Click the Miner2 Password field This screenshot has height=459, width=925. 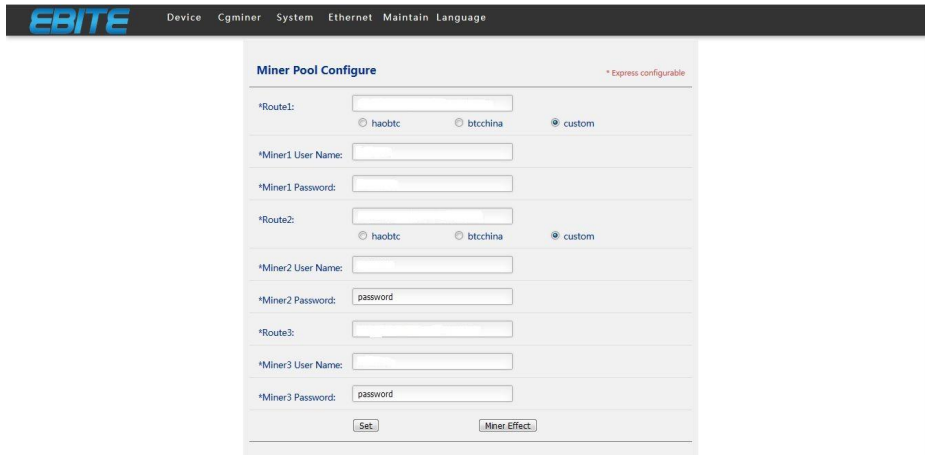pyautogui.click(x=432, y=297)
